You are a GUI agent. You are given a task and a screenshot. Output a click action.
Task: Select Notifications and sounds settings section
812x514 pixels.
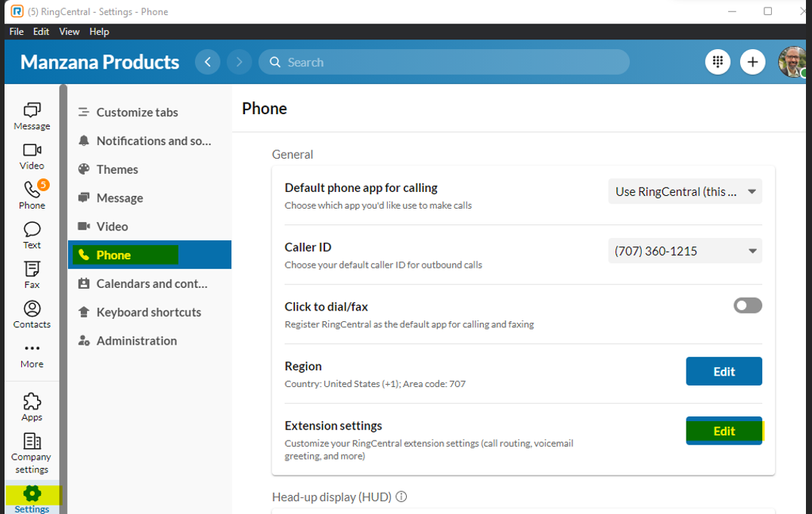click(150, 141)
